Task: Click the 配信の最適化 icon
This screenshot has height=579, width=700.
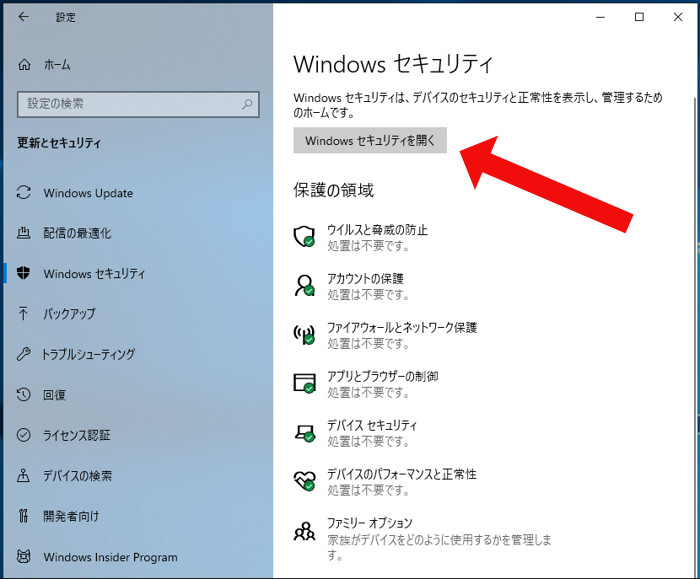Action: [24, 233]
